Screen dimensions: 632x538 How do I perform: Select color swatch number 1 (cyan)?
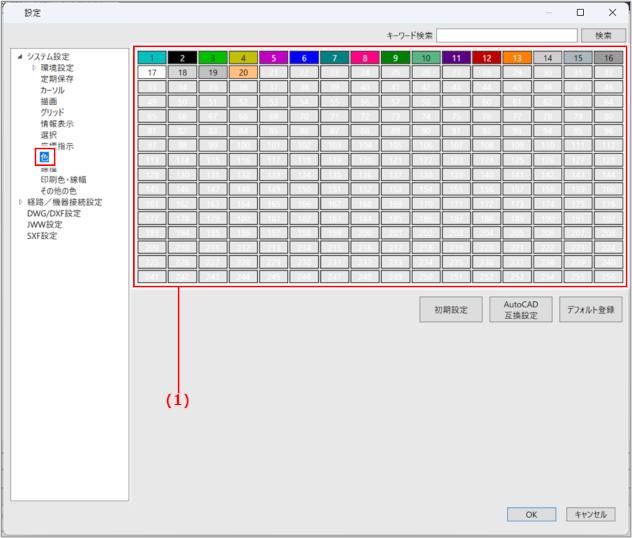(x=152, y=59)
